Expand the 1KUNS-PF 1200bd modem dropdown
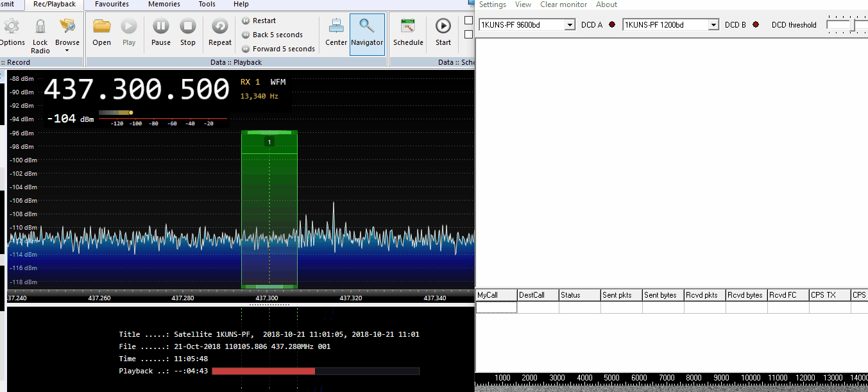Image resolution: width=868 pixels, height=392 pixels. click(713, 25)
